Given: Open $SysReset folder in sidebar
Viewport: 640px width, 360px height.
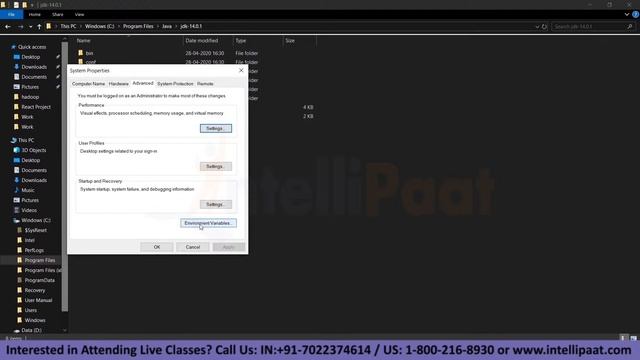Looking at the screenshot, I should click(x=36, y=230).
